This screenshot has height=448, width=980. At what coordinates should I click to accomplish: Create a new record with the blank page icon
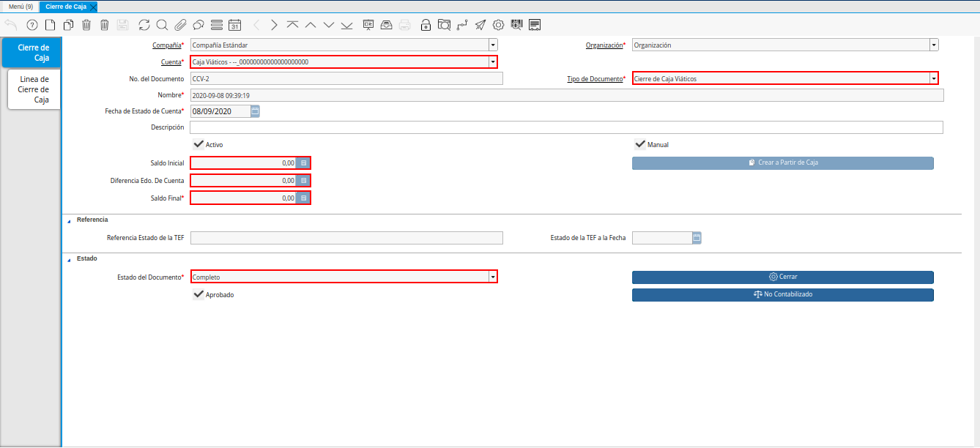coord(50,25)
